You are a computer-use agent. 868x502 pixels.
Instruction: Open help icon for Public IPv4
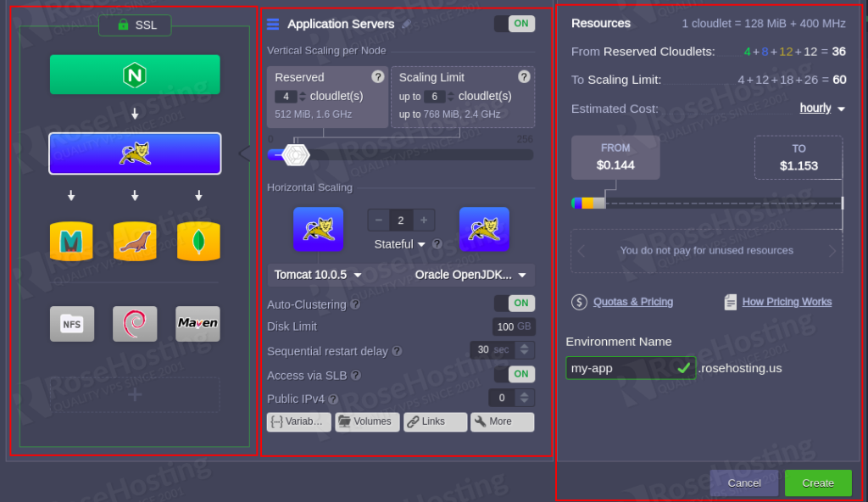tap(332, 399)
